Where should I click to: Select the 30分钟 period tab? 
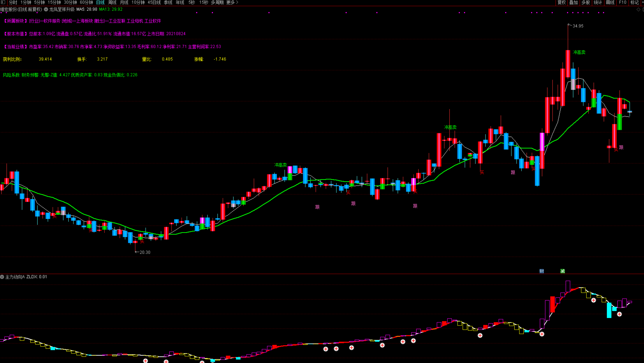70,2
